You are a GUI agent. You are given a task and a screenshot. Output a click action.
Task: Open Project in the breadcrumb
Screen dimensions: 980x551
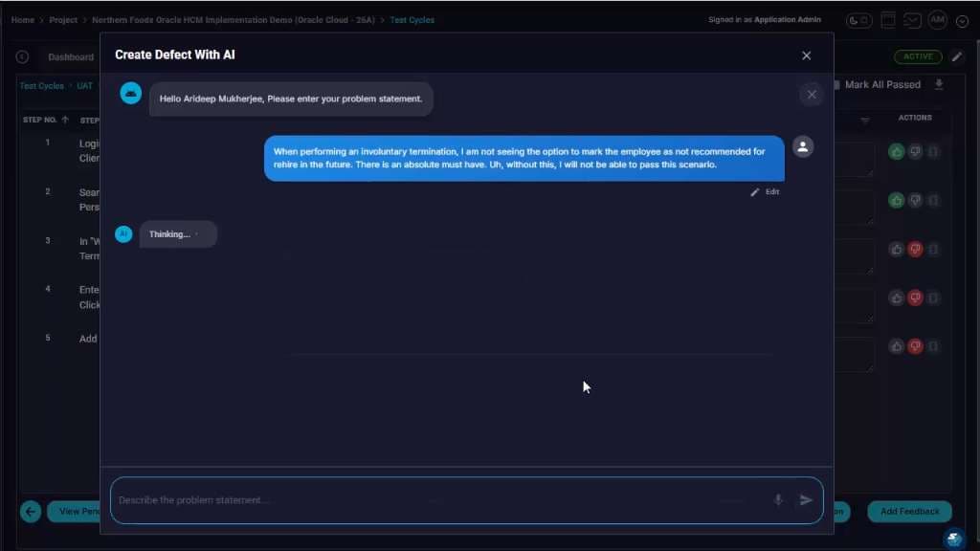coord(63,20)
